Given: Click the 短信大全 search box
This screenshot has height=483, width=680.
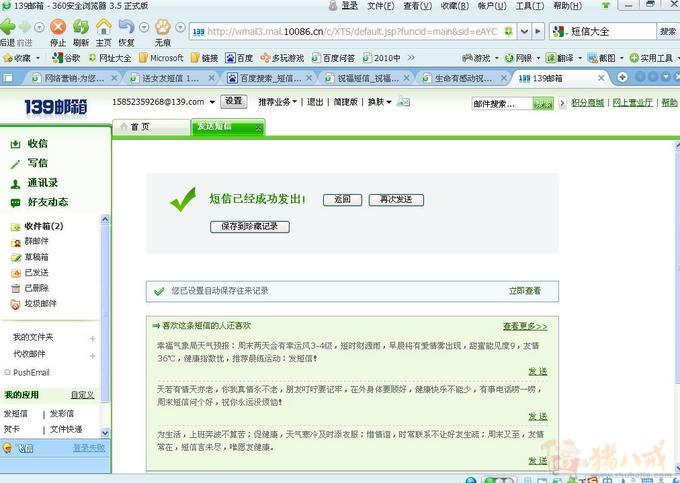Looking at the screenshot, I should pos(603,31).
